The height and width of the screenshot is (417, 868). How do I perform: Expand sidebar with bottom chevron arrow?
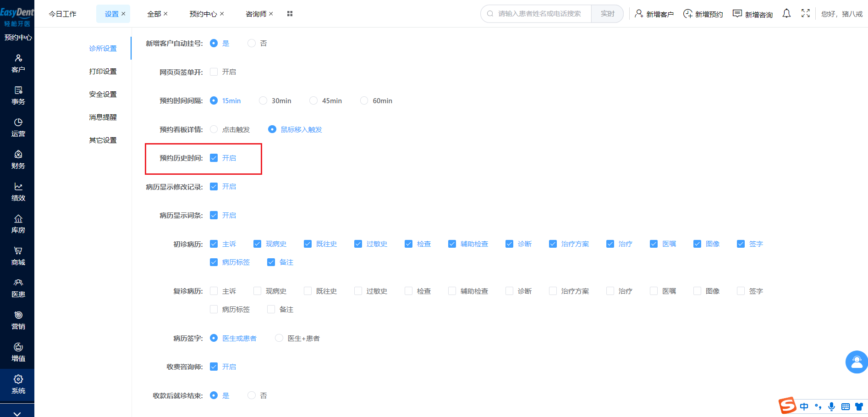[x=17, y=413]
